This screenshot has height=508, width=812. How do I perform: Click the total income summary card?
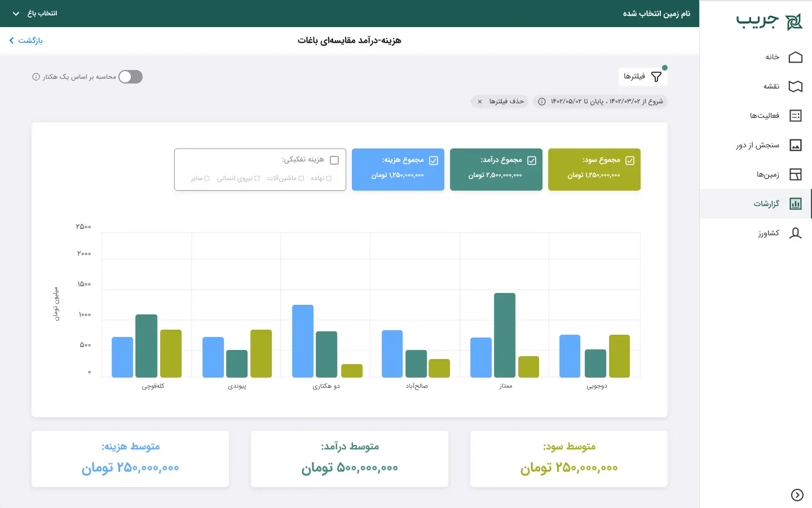point(496,169)
